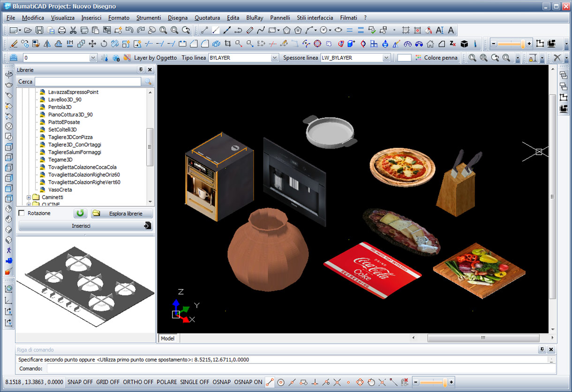The height and width of the screenshot is (392, 572).
Task: Select the Cut scissors tool
Action: click(x=73, y=30)
